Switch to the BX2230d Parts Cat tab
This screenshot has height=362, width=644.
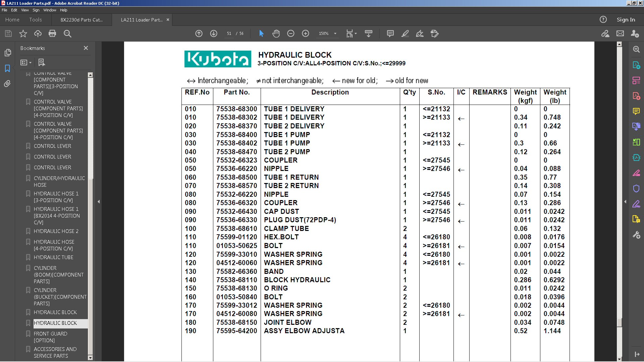click(x=82, y=20)
